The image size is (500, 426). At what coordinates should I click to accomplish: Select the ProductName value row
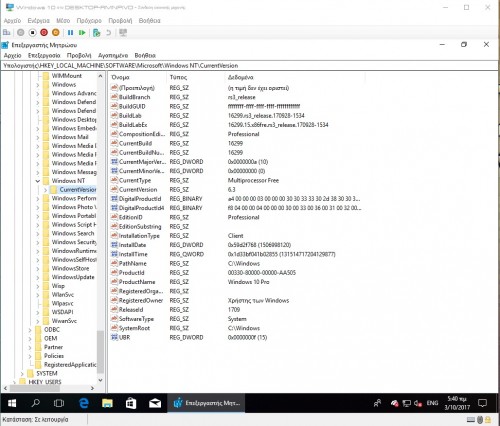point(236,282)
